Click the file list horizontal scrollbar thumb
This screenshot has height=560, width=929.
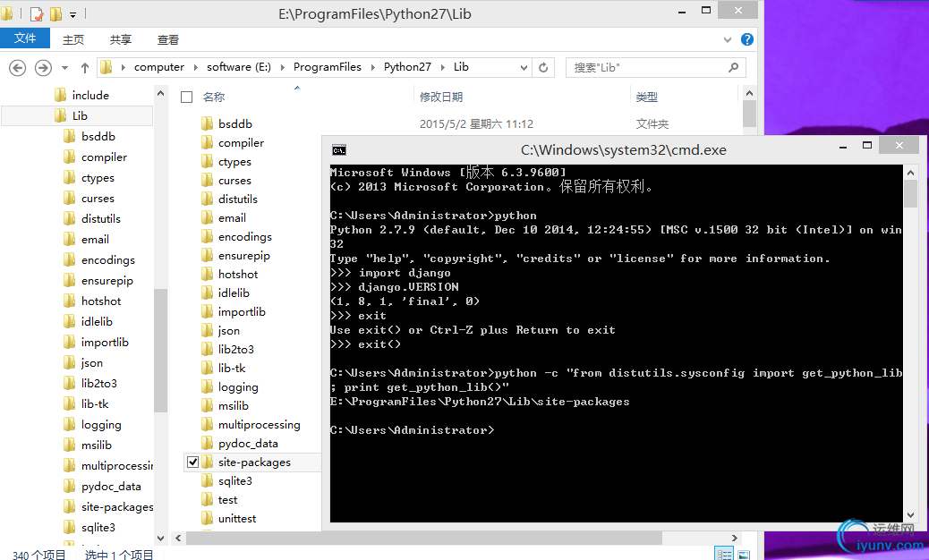tap(423, 538)
